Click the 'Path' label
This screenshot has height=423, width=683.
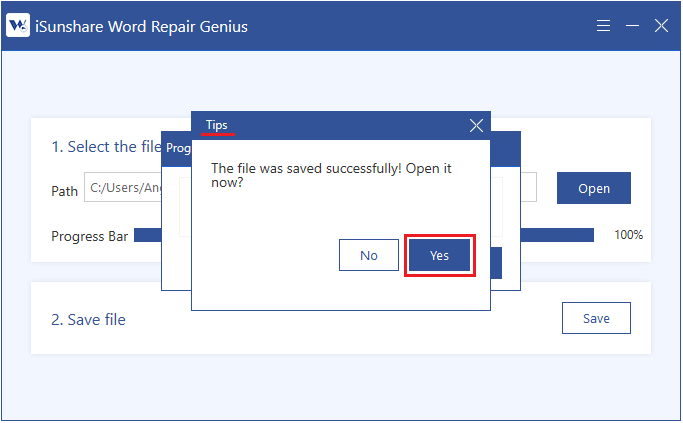pos(64,191)
